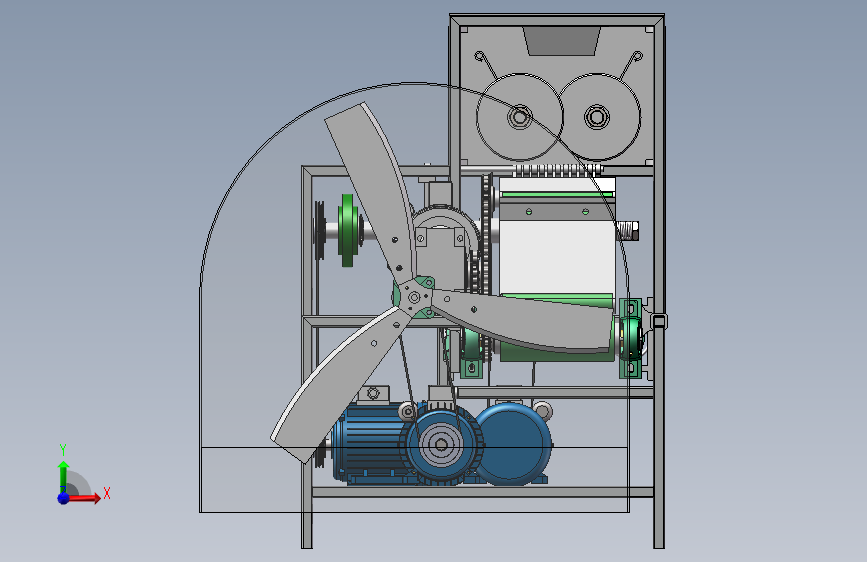867x562 pixels.
Task: Select the left roller disc in the top box
Action: [x=519, y=117]
